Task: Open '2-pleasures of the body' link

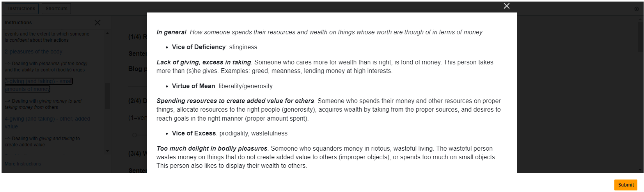Action: (x=33, y=52)
